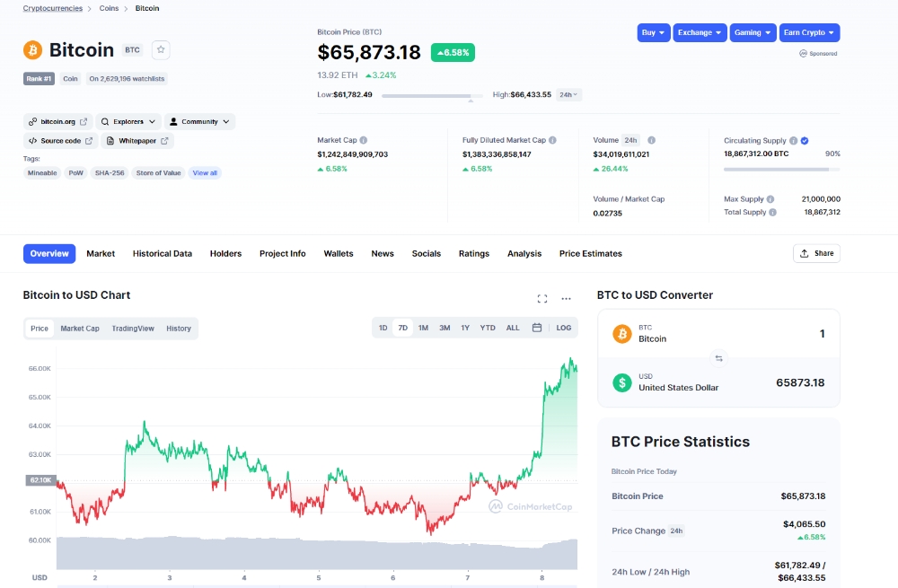Open the Buy dropdown
This screenshot has width=898, height=588.
pos(654,32)
